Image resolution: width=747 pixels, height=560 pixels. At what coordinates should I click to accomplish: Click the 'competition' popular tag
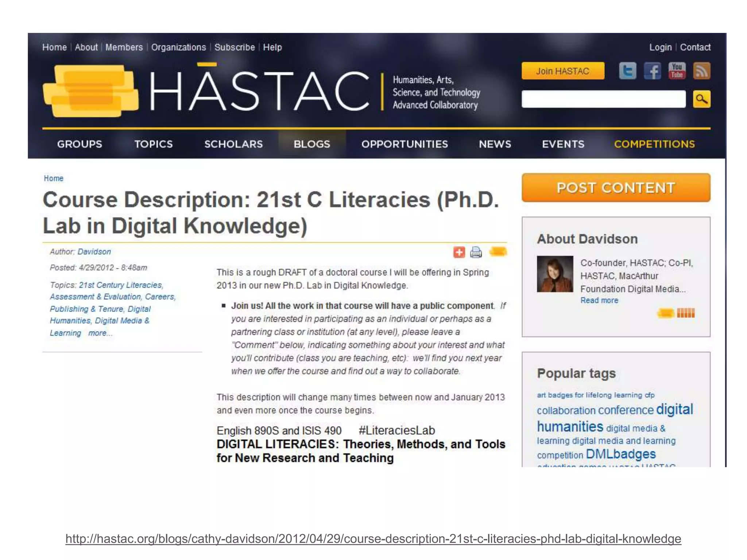(x=560, y=455)
